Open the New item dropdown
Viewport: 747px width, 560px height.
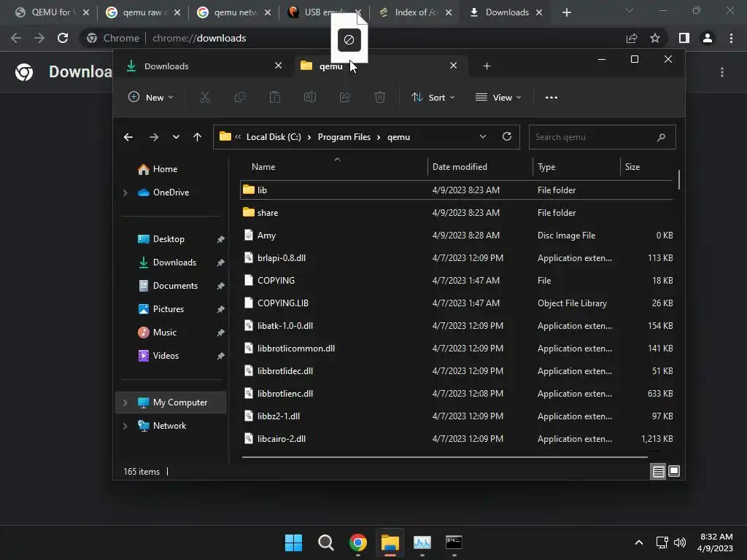(151, 97)
